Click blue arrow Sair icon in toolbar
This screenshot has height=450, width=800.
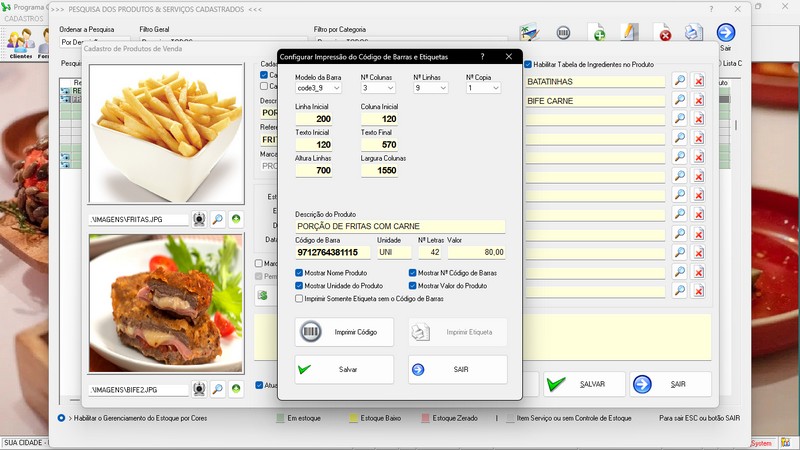coord(726,33)
